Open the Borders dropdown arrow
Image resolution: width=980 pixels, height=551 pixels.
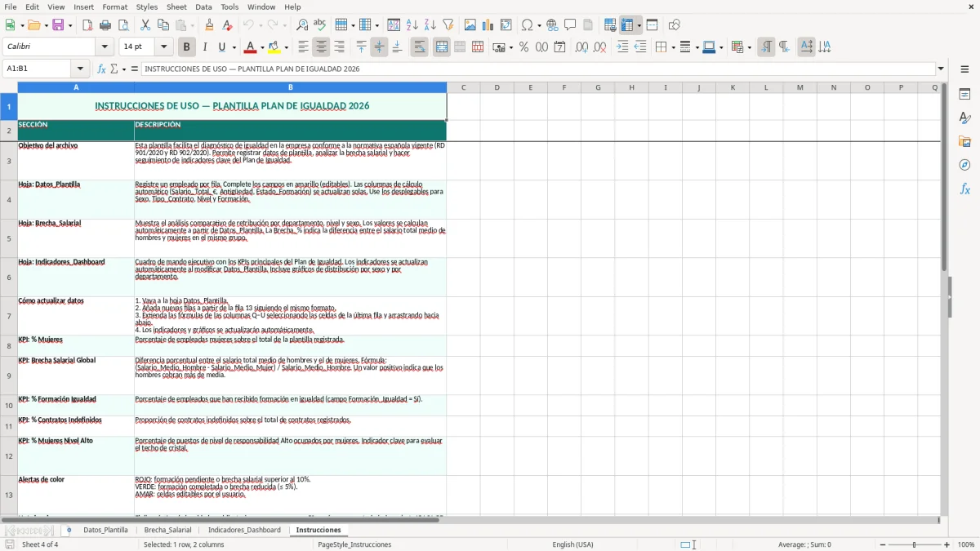672,47
